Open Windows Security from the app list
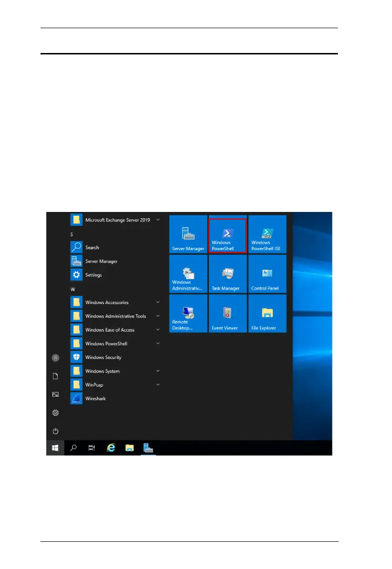The height and width of the screenshot is (569, 392). coord(116,357)
